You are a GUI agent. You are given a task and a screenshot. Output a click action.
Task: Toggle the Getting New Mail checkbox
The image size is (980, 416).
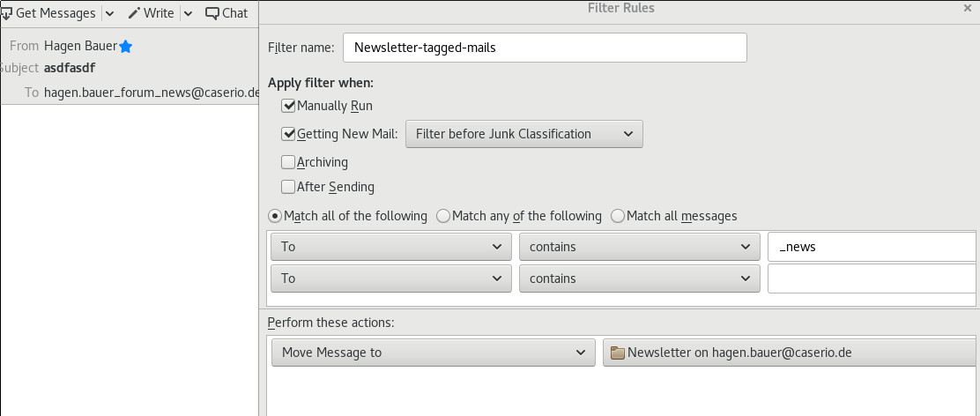pos(288,135)
